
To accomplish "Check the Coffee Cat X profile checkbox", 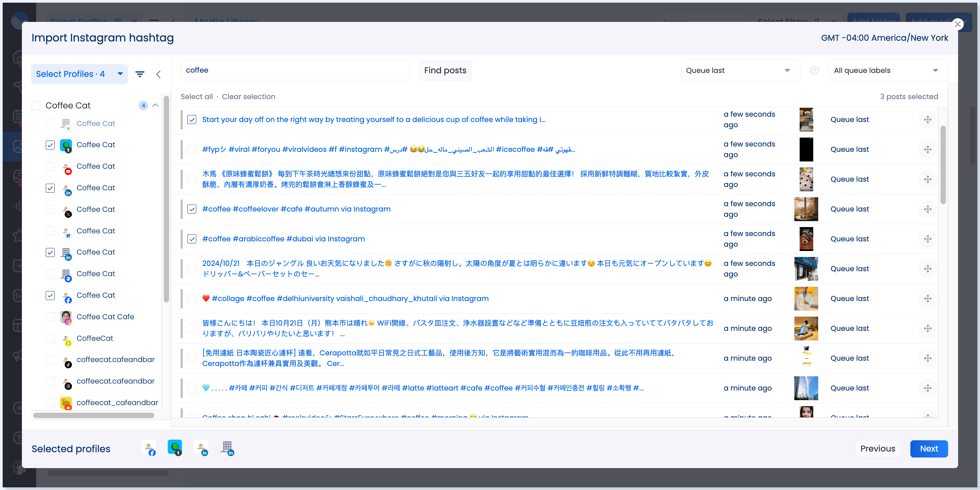I will click(x=50, y=210).
